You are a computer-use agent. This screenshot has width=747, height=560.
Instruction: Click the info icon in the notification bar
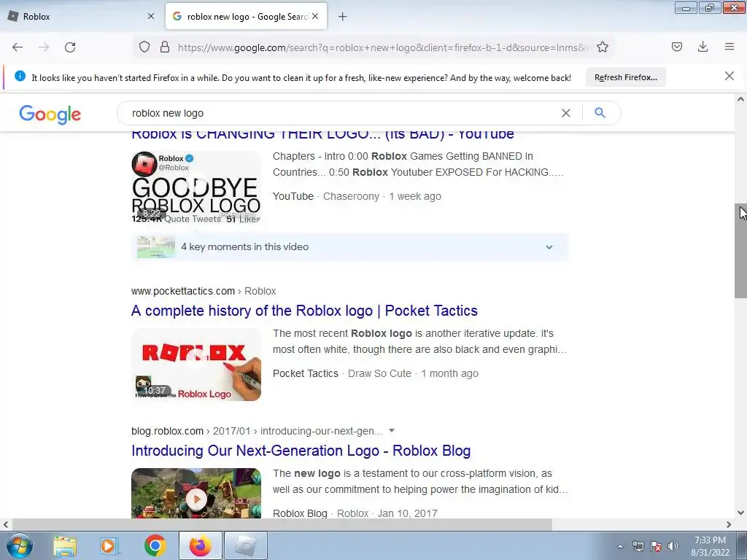(x=20, y=76)
